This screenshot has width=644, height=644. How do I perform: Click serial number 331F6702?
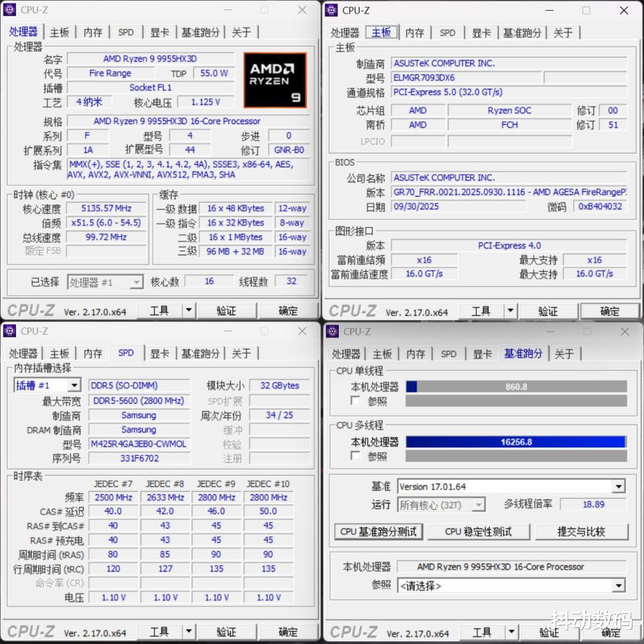pos(140,458)
